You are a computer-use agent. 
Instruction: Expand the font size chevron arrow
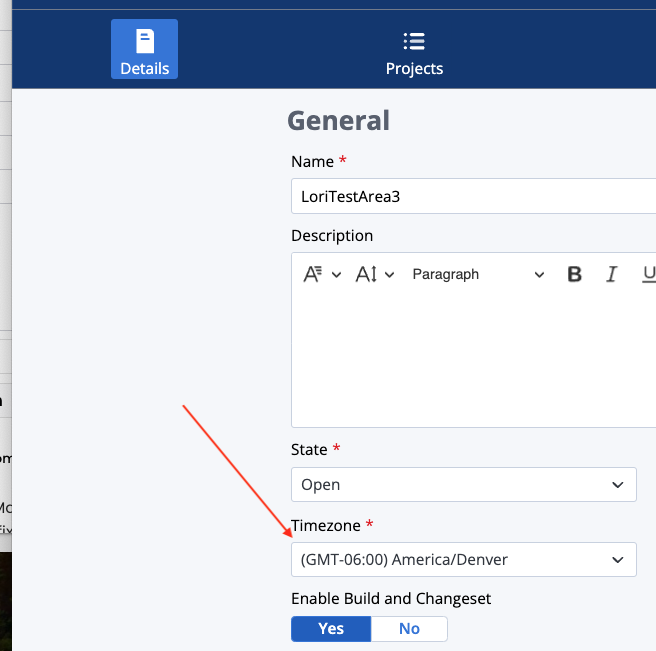389,275
